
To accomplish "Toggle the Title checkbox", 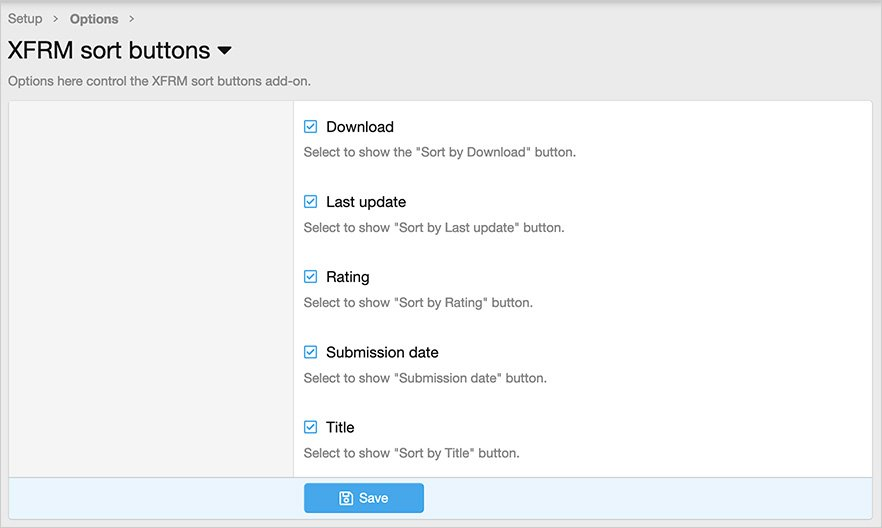I will (x=311, y=427).
